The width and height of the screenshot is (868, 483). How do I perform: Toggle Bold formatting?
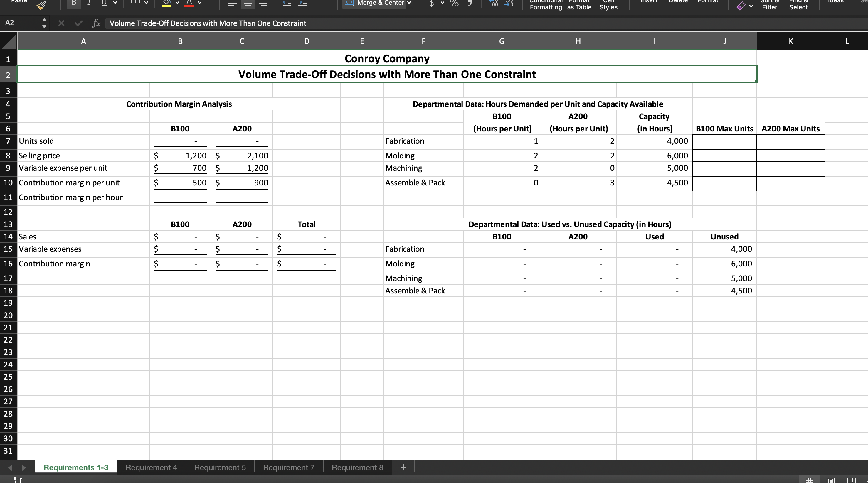click(x=74, y=3)
